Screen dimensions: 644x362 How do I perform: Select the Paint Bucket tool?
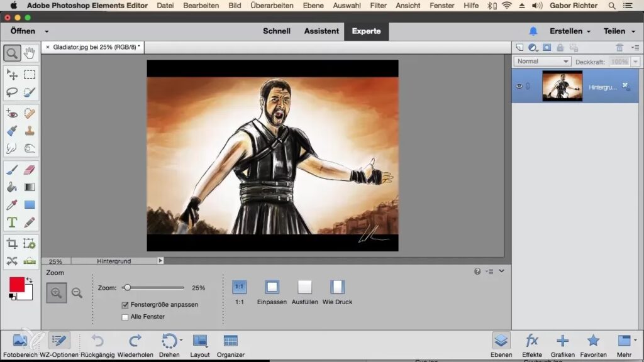[x=11, y=187]
